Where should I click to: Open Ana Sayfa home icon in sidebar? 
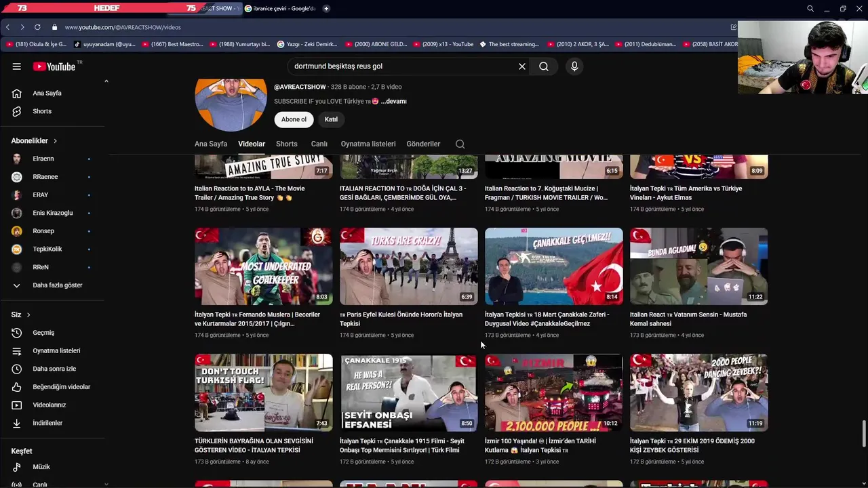pyautogui.click(x=16, y=93)
